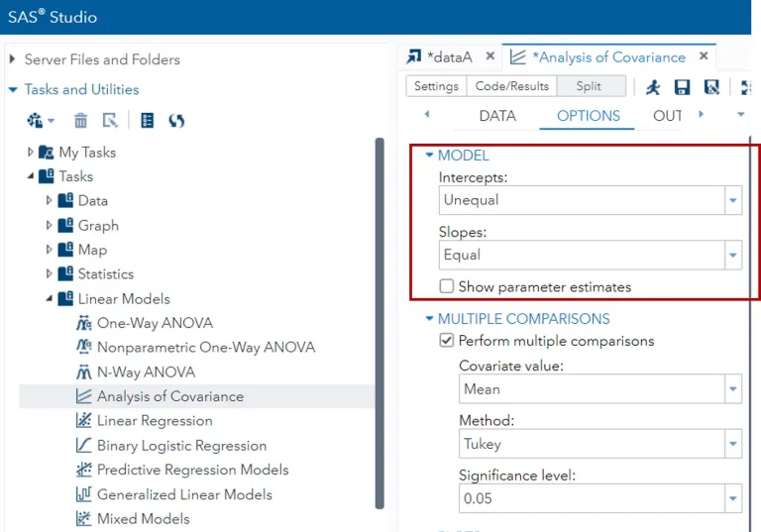The image size is (761, 532).
Task: Run the task with the running man icon
Action: 653,87
